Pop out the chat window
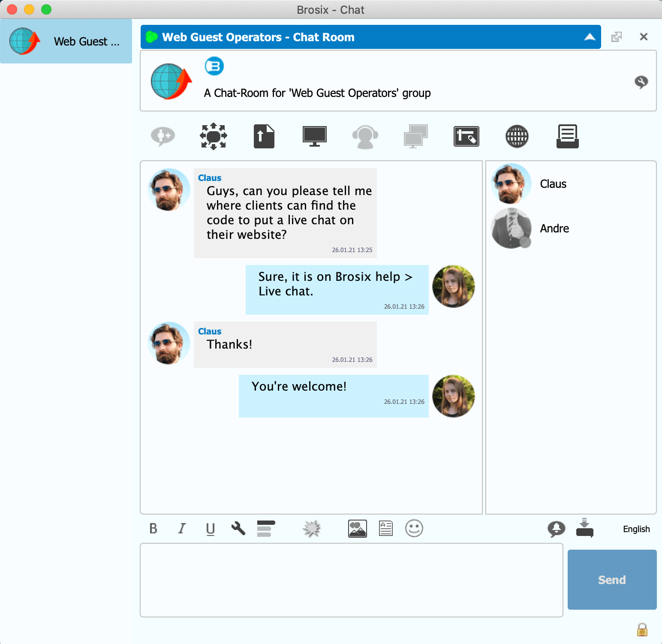Image resolution: width=662 pixels, height=644 pixels. [x=616, y=37]
